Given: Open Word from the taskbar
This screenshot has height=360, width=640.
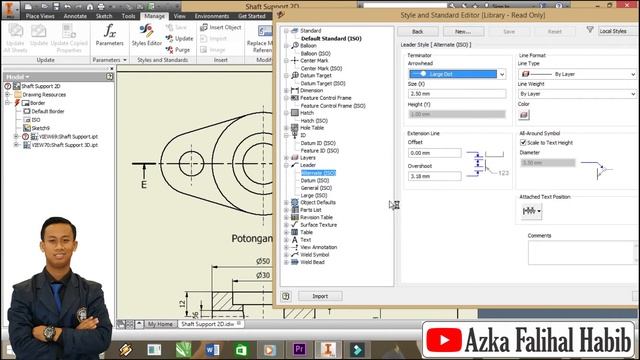Looking at the screenshot, I should tap(212, 349).
